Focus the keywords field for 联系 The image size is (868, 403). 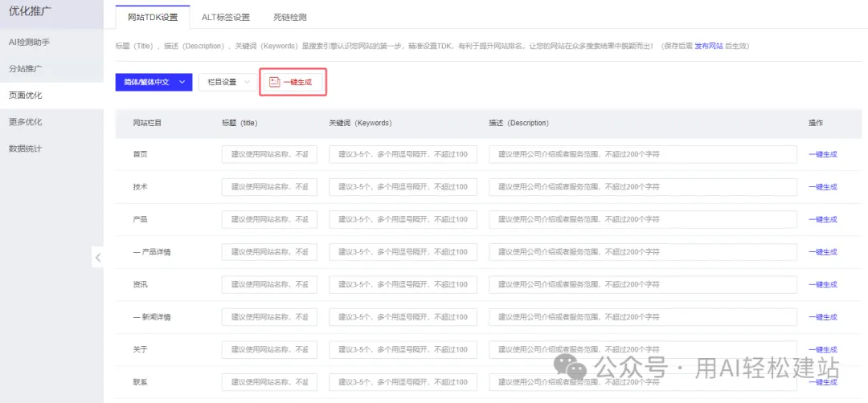403,382
